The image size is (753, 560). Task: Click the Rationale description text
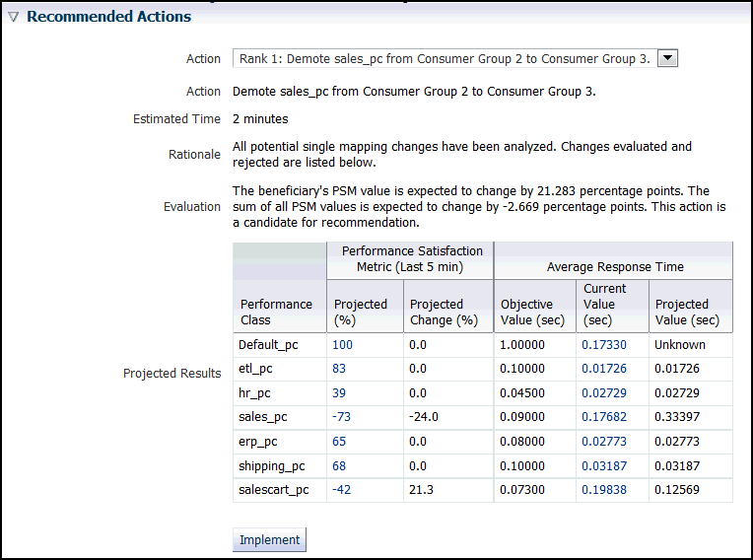coord(462,154)
